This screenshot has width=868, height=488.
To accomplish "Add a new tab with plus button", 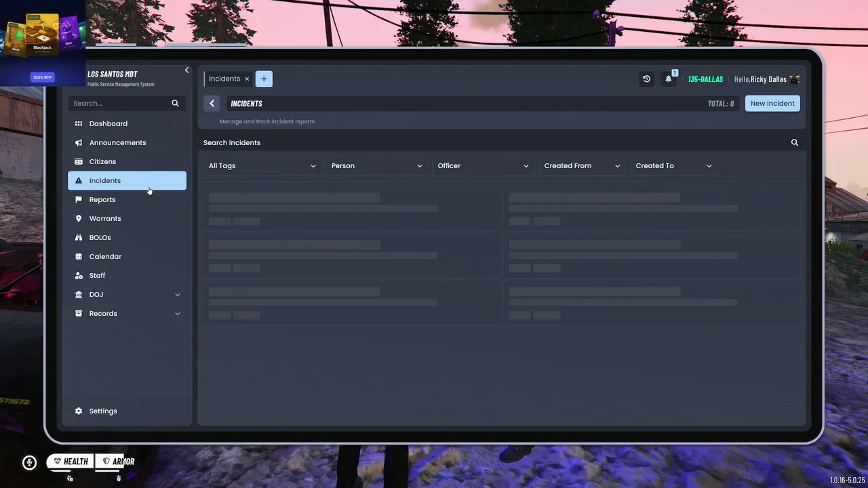I will [264, 79].
